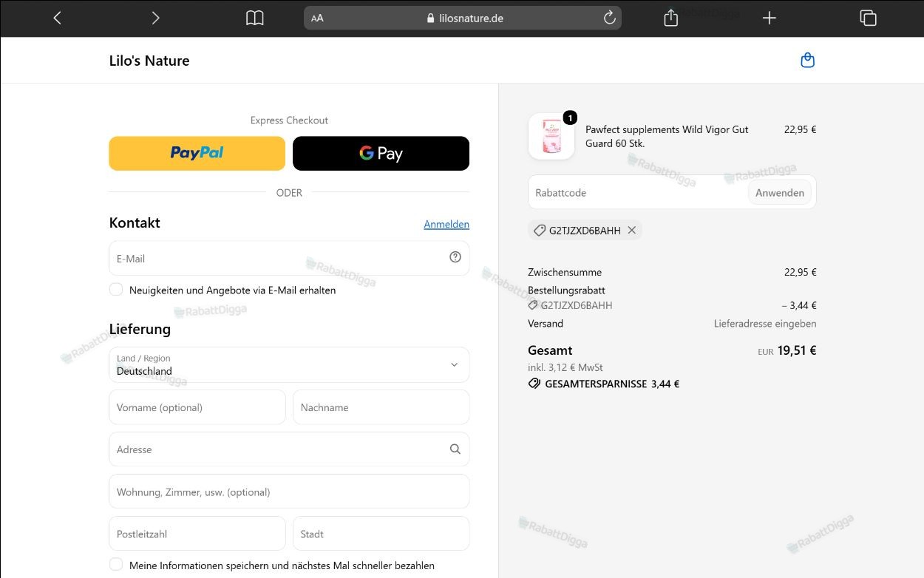
Task: Click the E-Mail help question mark icon
Action: (455, 256)
